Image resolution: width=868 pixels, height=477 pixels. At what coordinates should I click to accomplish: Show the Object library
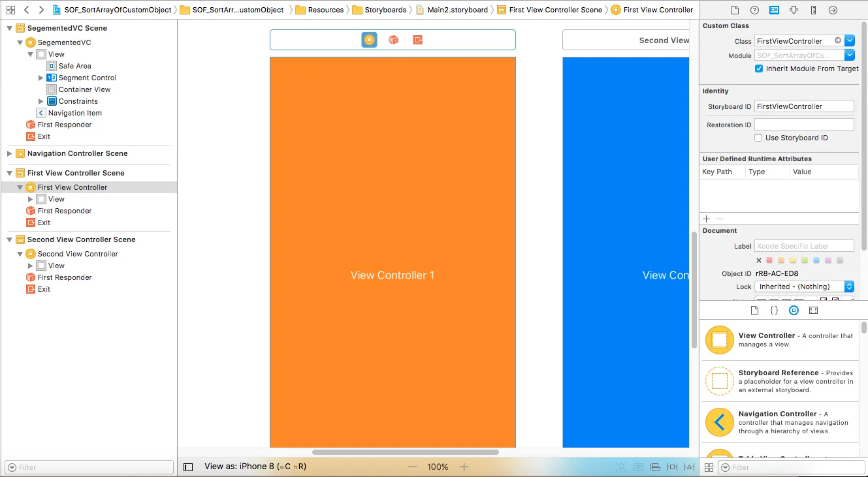pos(794,311)
